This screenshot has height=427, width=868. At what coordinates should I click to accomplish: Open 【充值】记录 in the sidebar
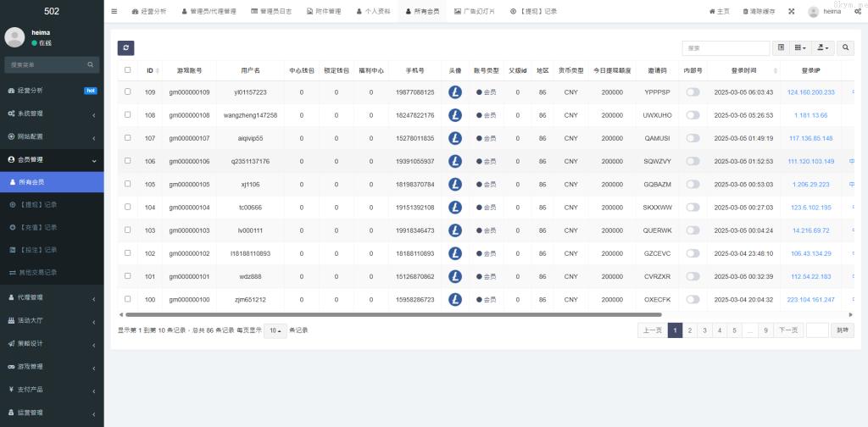(38, 227)
